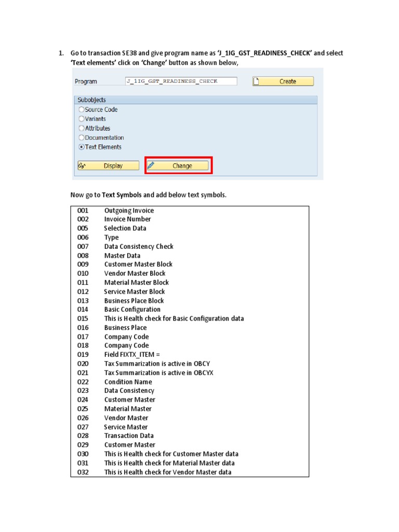399x532 pixels.
Task: Select 'Basic Configuration' text
Action: (x=132, y=310)
